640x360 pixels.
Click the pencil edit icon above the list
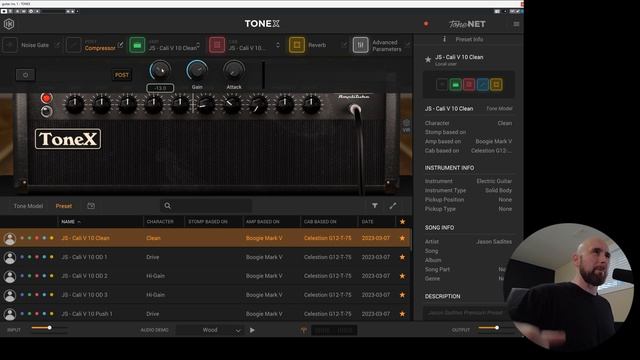click(x=393, y=206)
